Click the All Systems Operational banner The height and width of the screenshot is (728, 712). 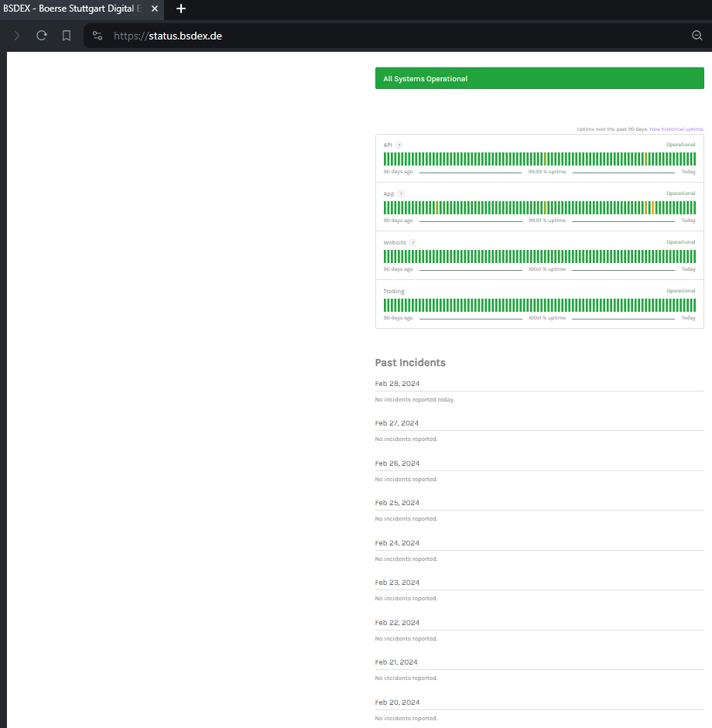coord(539,78)
